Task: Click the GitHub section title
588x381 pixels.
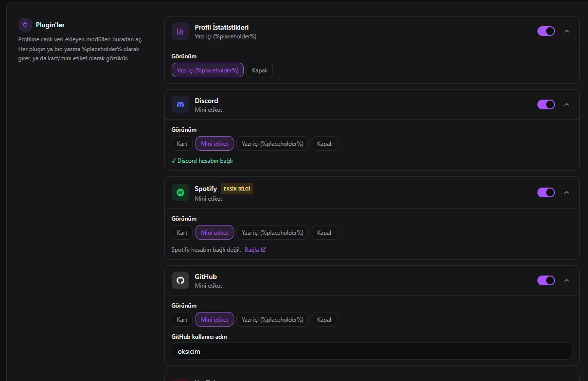Action: click(206, 277)
